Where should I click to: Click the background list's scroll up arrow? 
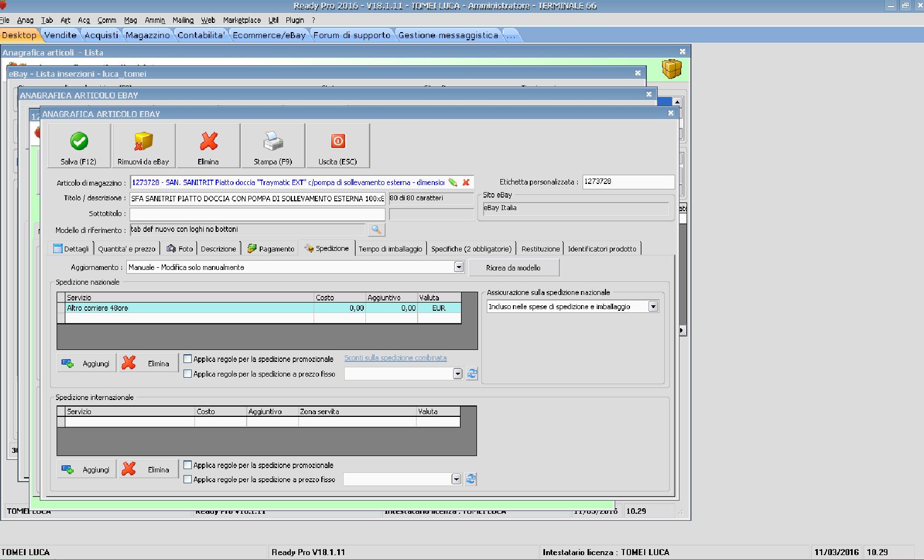click(x=677, y=102)
